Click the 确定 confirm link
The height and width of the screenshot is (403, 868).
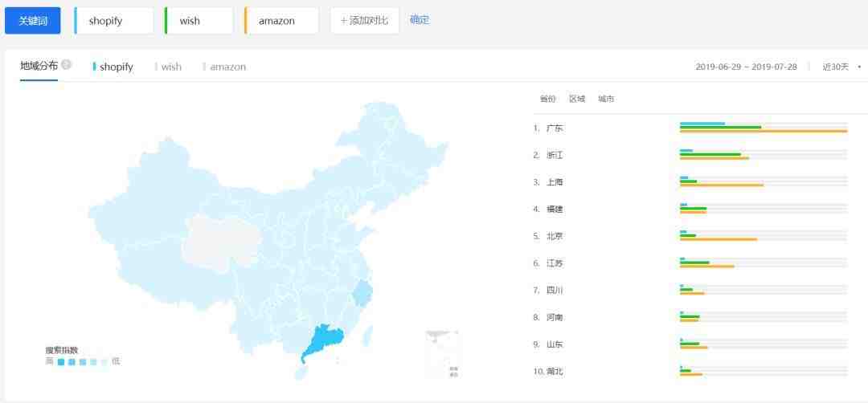[x=420, y=20]
